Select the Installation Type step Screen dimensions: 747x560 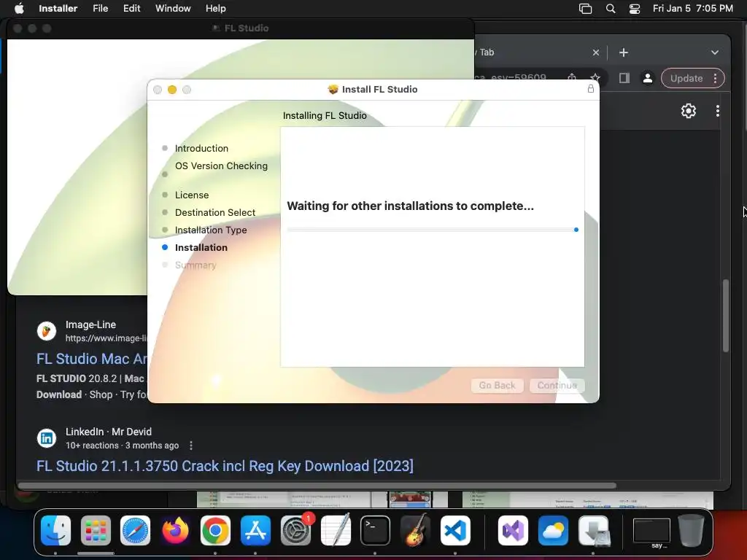point(211,230)
